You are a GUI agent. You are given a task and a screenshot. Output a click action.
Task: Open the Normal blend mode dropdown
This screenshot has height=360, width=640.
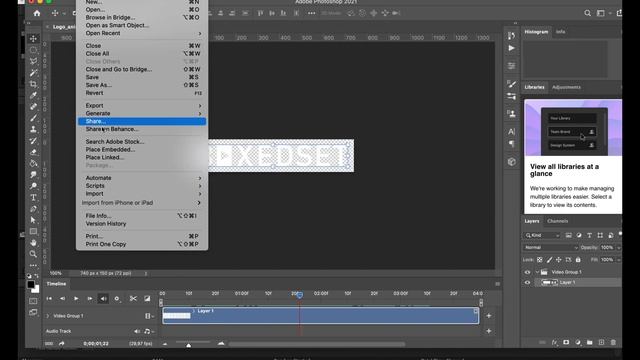click(x=551, y=248)
